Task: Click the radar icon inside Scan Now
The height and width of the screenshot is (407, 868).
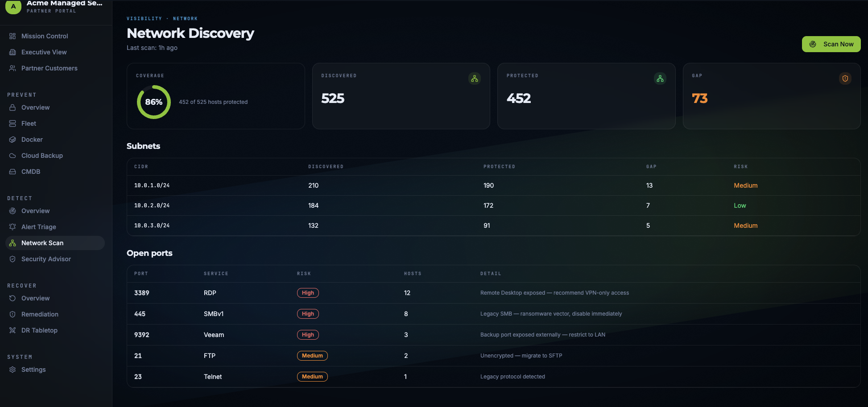Action: (813, 44)
